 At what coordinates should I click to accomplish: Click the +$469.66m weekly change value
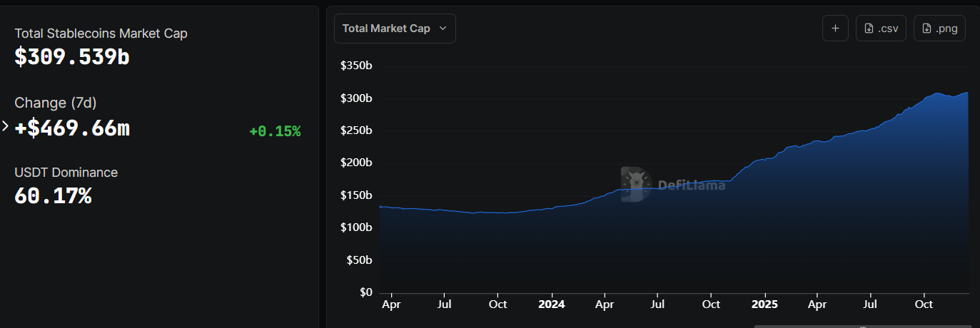point(72,128)
